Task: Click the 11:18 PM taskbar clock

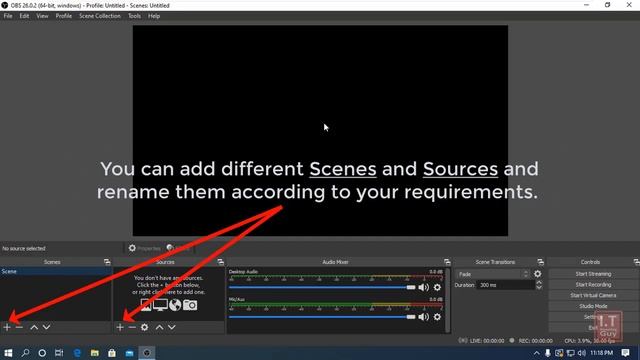Action: (x=602, y=353)
